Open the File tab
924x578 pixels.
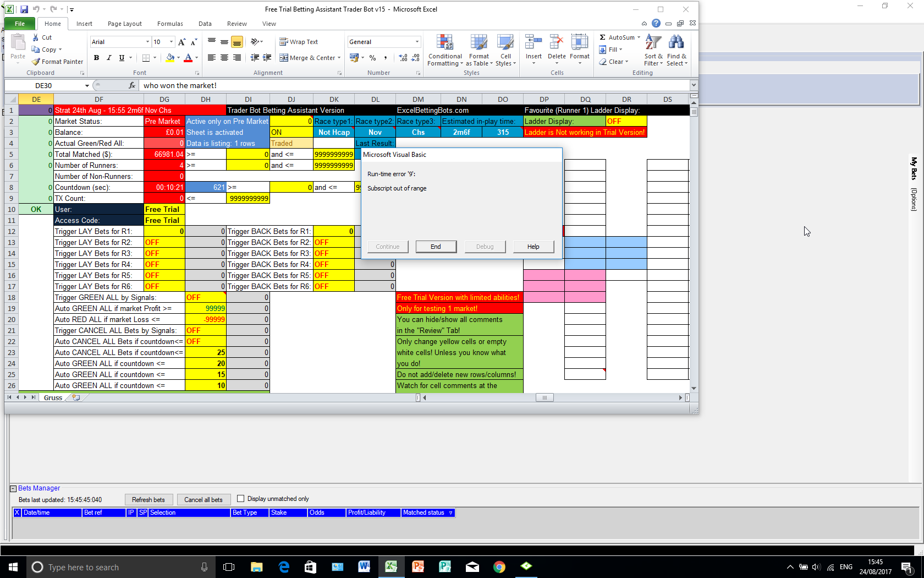(20, 24)
